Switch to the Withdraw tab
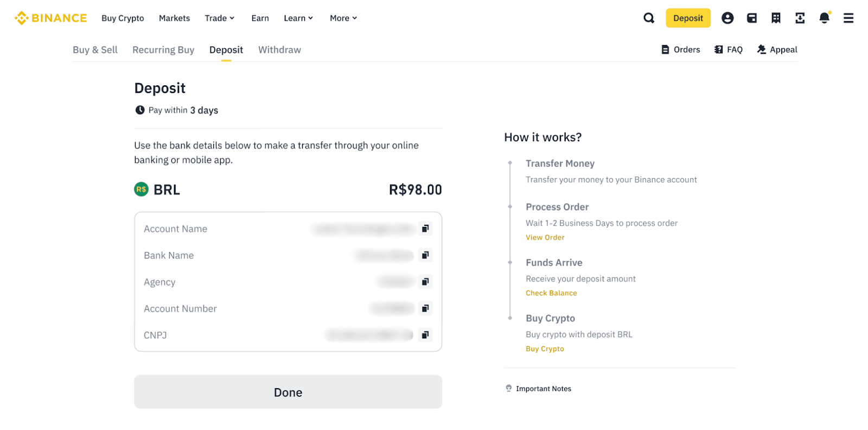The height and width of the screenshot is (430, 868). (x=279, y=50)
